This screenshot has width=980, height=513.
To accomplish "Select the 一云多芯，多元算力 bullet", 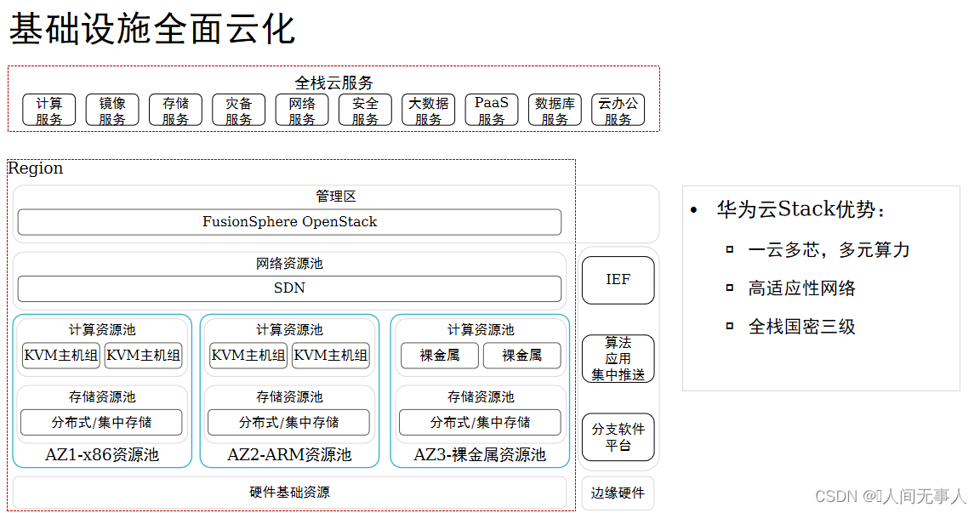I will pyautogui.click(x=829, y=250).
